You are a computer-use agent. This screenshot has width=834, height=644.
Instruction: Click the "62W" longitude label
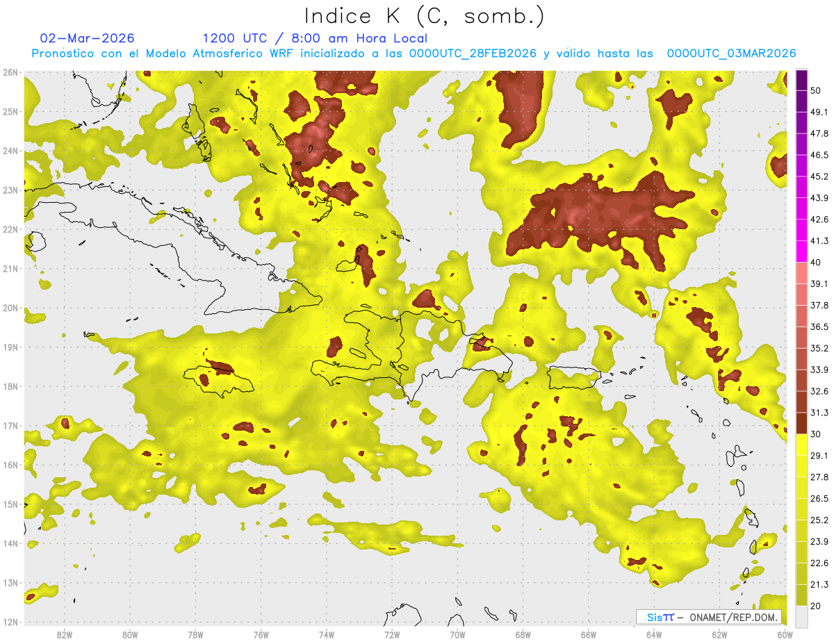[719, 635]
